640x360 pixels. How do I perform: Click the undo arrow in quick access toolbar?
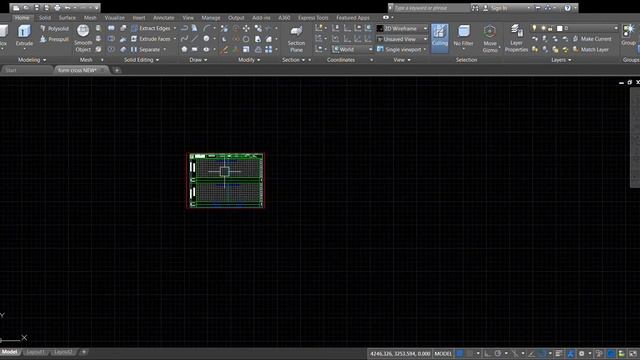[67, 8]
